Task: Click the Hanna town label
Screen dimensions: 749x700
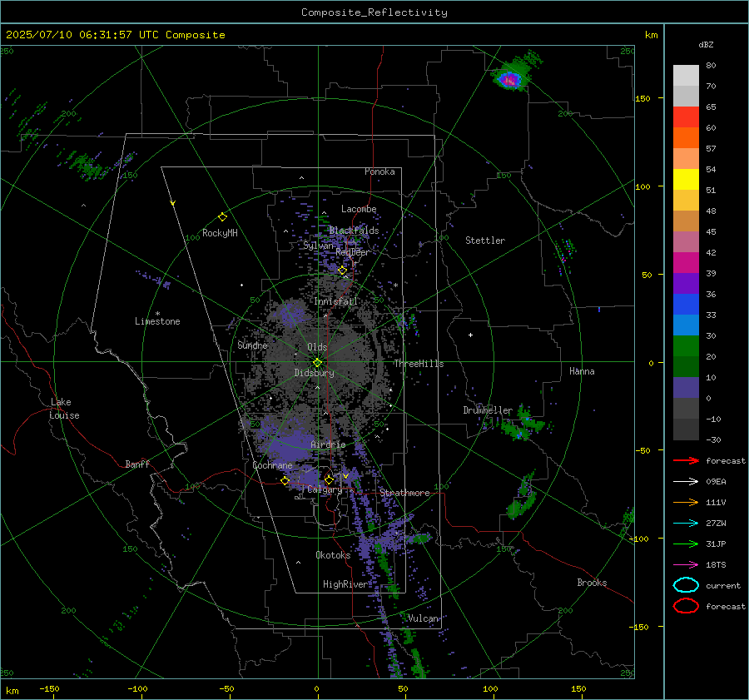Action: [582, 371]
